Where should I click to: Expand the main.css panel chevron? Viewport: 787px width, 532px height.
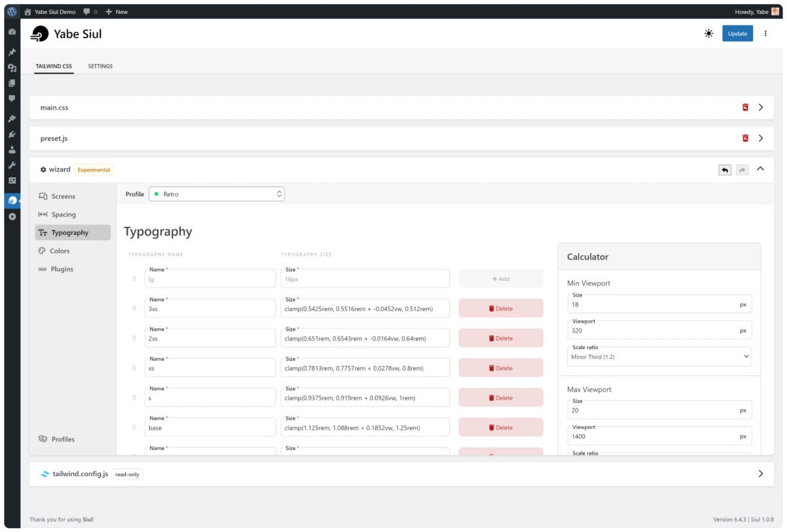click(x=761, y=108)
